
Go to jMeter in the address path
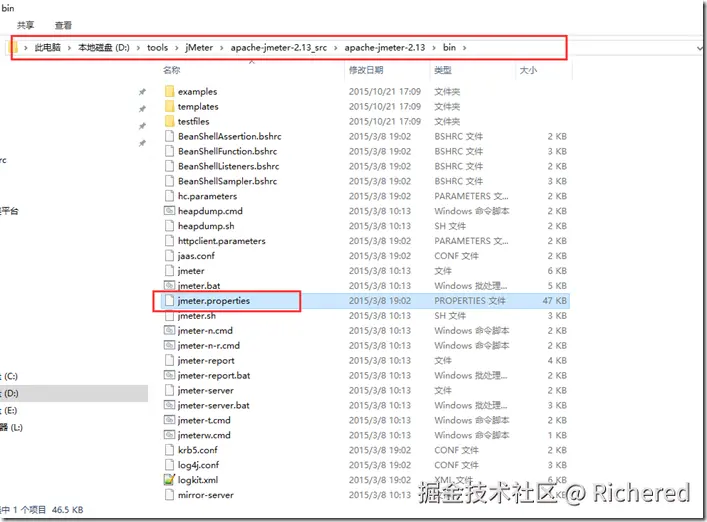199,47
